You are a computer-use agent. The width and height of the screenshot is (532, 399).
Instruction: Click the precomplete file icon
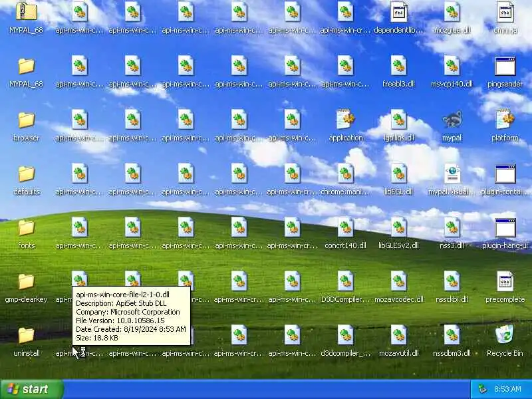pos(505,281)
